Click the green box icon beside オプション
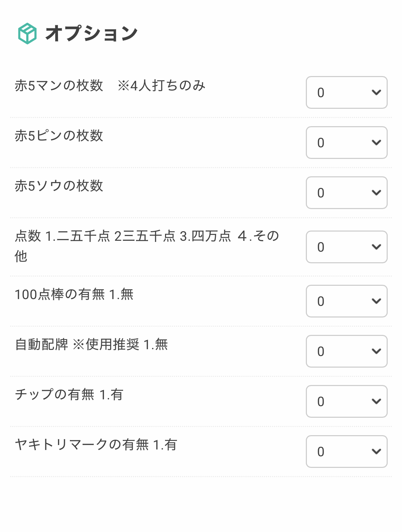 click(27, 33)
